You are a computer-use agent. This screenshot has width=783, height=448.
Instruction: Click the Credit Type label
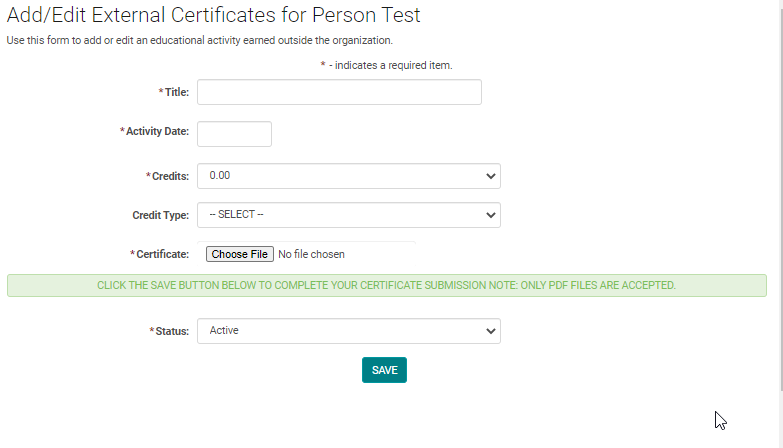click(x=160, y=215)
